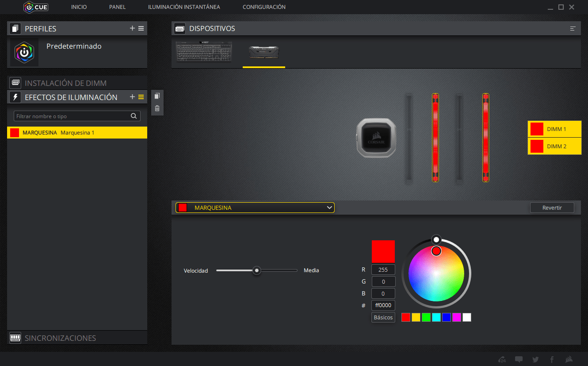Click the B value field
This screenshot has width=588, height=366.
tap(383, 293)
